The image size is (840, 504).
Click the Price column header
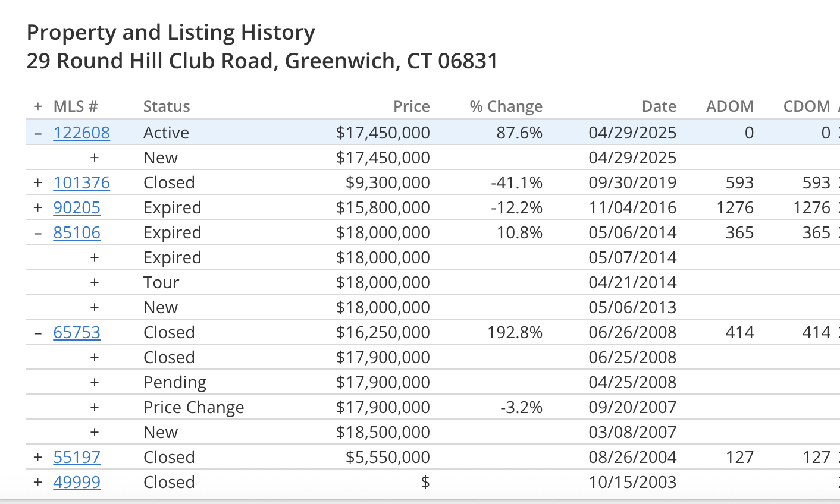[x=411, y=106]
